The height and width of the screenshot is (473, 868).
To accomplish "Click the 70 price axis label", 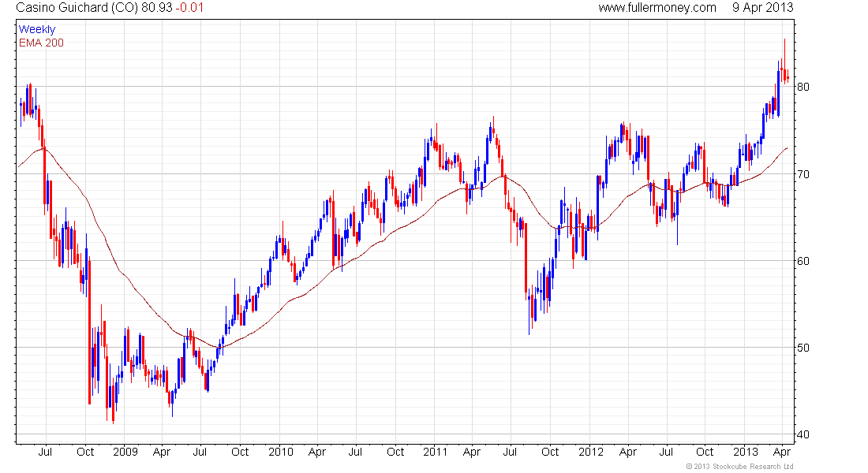I will point(803,174).
